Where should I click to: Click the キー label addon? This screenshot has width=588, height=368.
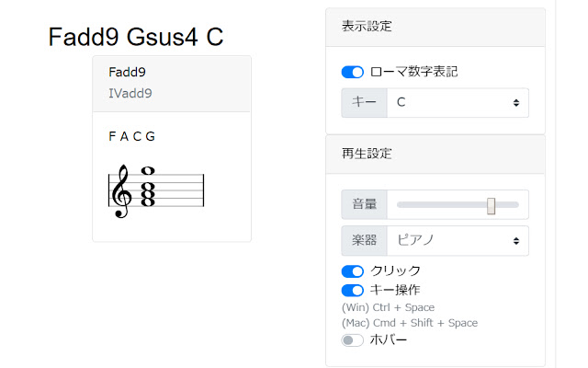tap(364, 103)
